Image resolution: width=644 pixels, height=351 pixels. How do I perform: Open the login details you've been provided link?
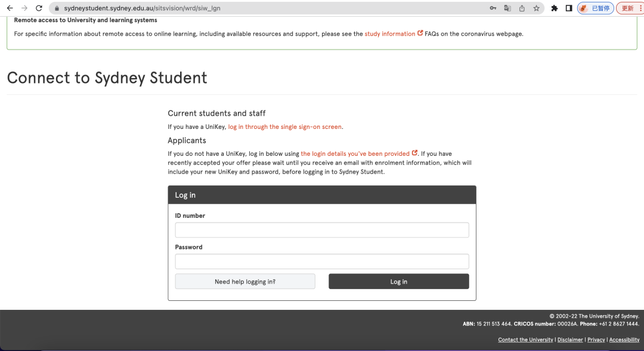click(355, 153)
